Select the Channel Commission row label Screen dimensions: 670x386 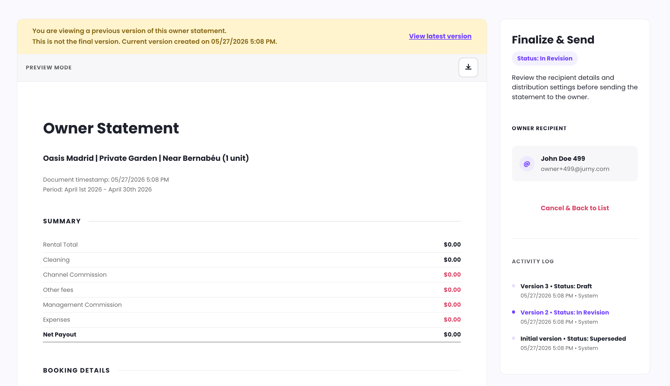tap(75, 274)
